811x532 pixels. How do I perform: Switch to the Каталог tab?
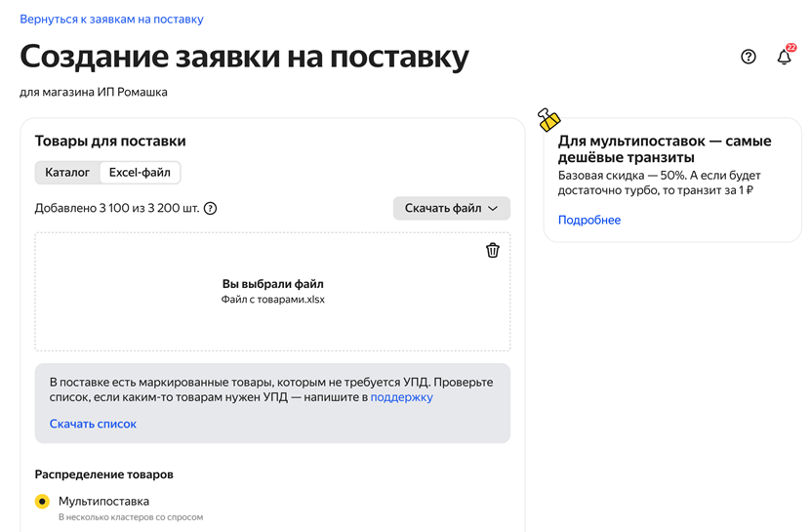tap(67, 173)
